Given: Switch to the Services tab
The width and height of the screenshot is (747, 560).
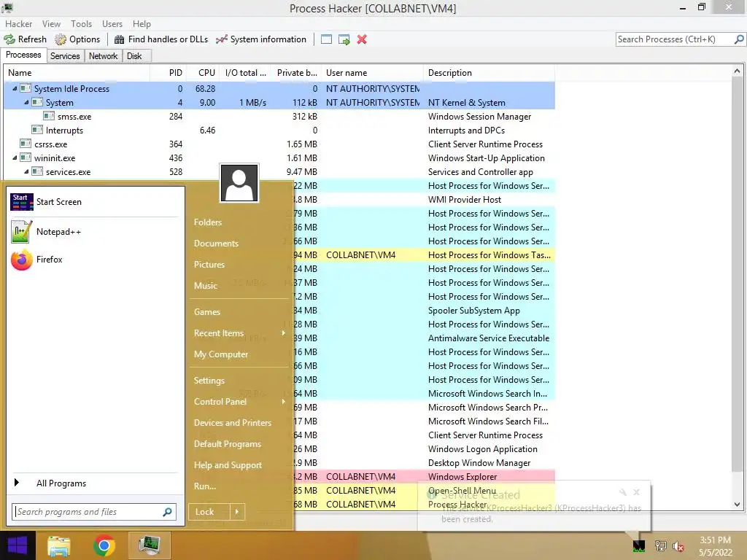Looking at the screenshot, I should [65, 56].
